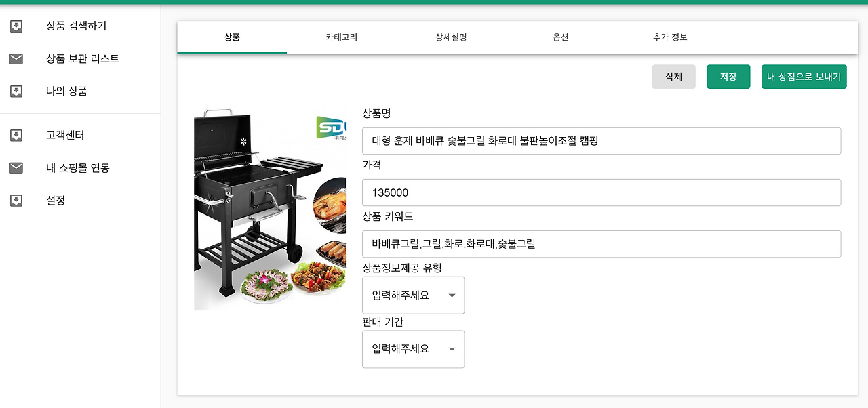Screen dimensions: 868x408
Task: Click the 삭제 button
Action: [673, 77]
